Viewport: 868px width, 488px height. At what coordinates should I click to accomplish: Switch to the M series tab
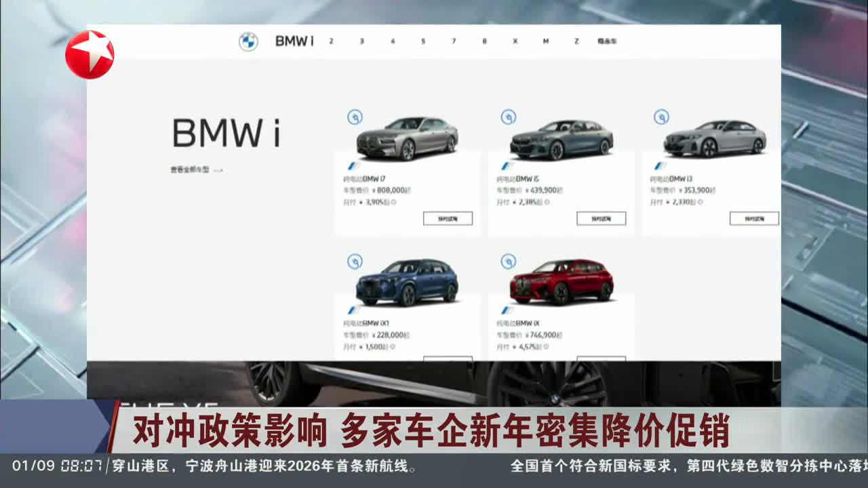point(545,41)
